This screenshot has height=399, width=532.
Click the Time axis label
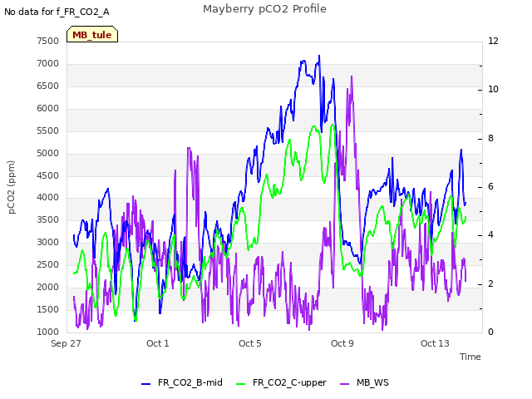tap(470, 357)
